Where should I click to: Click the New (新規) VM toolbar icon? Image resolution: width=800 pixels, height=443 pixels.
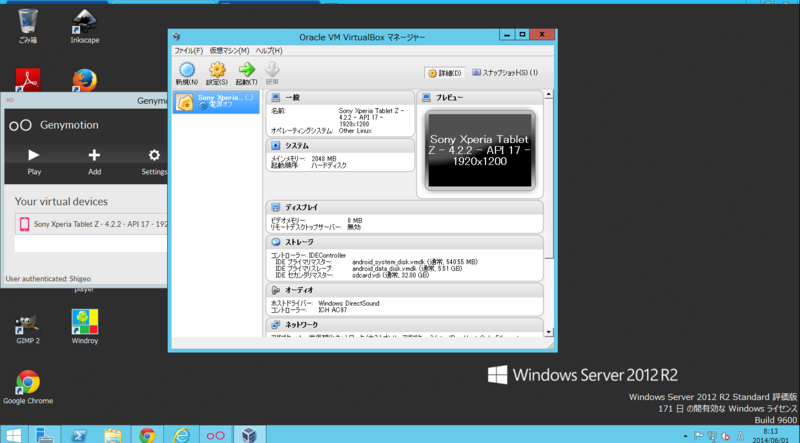[x=187, y=73]
